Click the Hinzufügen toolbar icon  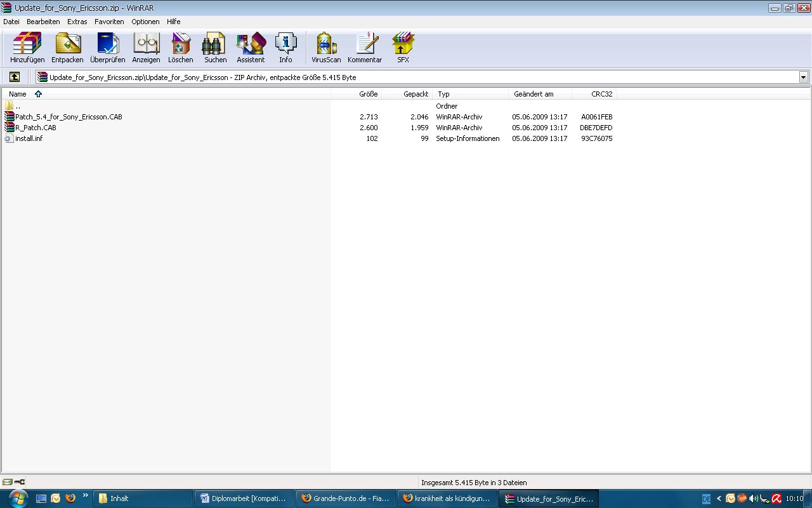pos(27,48)
